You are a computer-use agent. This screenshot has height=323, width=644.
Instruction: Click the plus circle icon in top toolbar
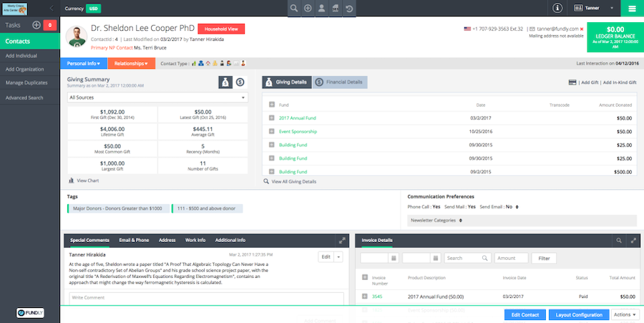(308, 8)
